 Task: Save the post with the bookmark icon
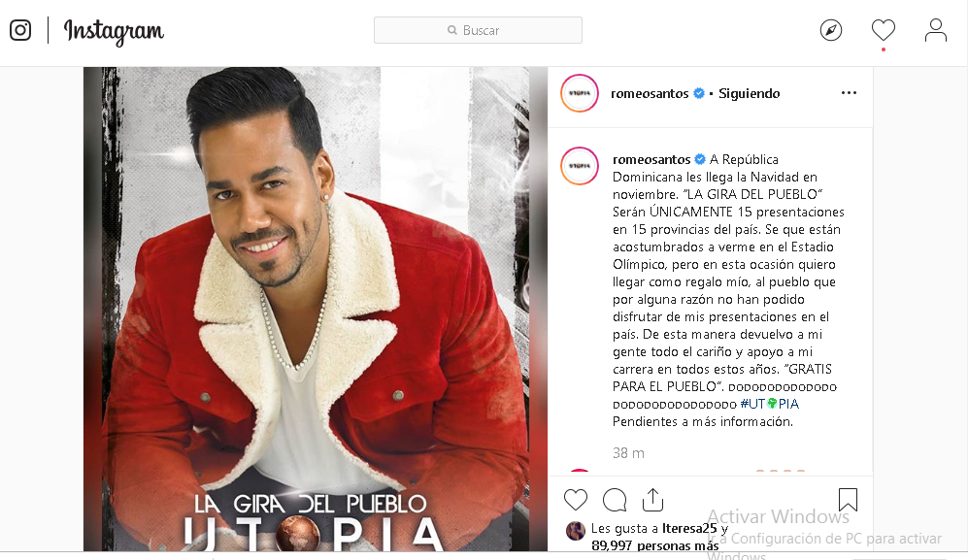tap(849, 500)
